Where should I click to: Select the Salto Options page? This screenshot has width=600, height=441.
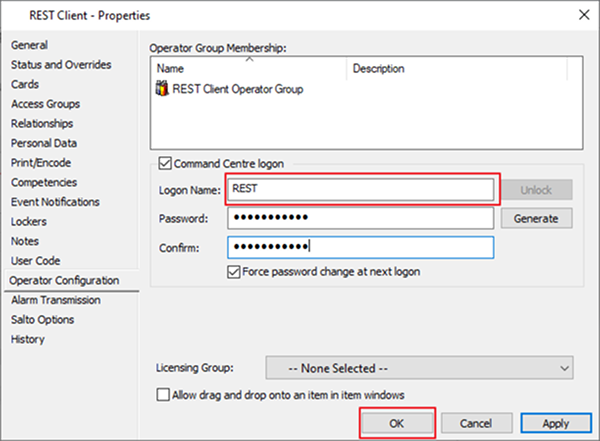click(x=42, y=319)
